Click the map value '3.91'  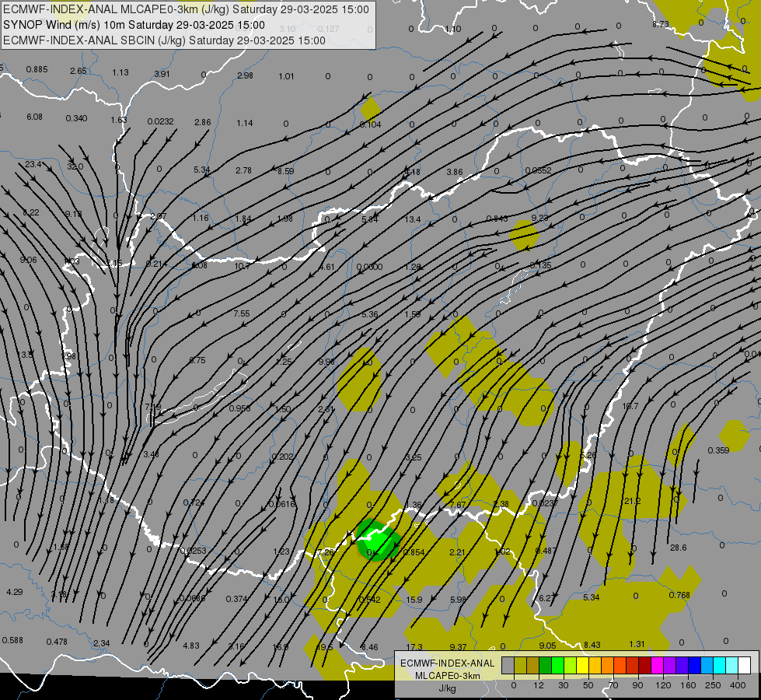pyautogui.click(x=162, y=74)
